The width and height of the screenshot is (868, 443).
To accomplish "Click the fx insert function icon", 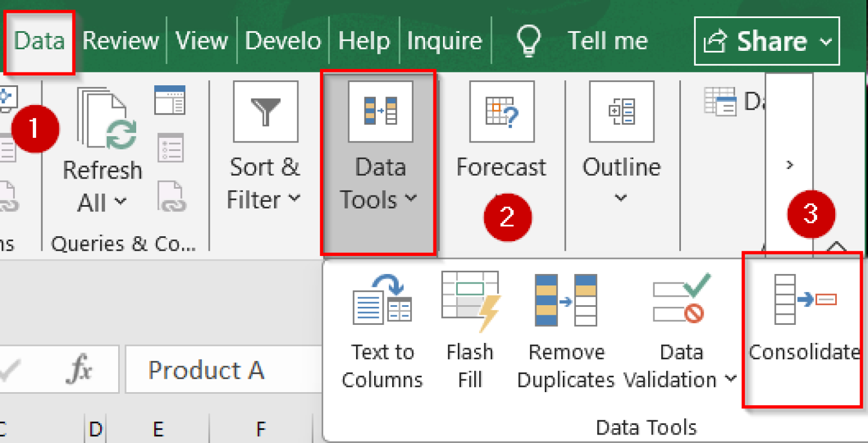I will [x=78, y=370].
